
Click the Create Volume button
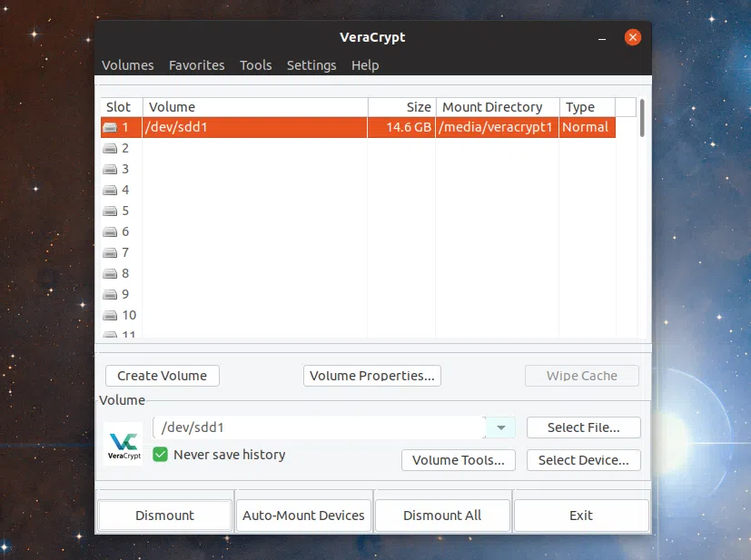(163, 376)
